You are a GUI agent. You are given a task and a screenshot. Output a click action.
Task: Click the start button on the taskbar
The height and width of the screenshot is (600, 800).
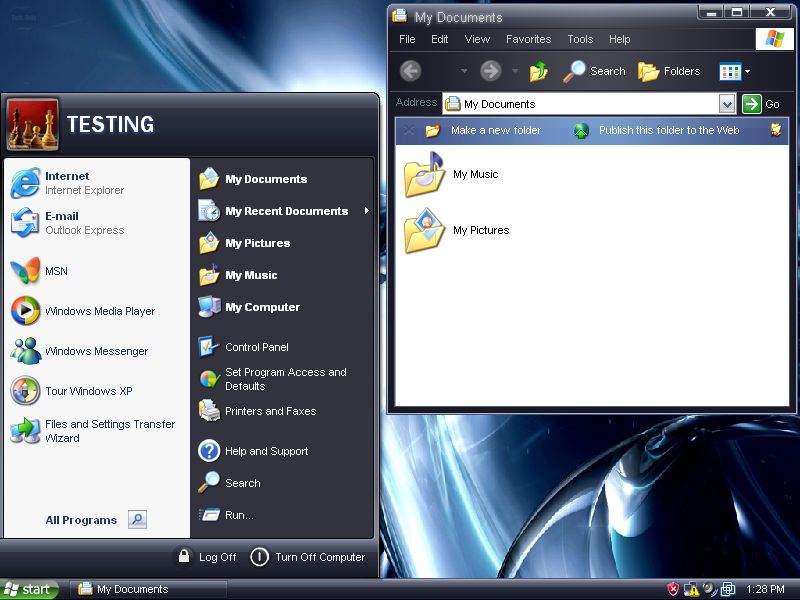pos(29,590)
